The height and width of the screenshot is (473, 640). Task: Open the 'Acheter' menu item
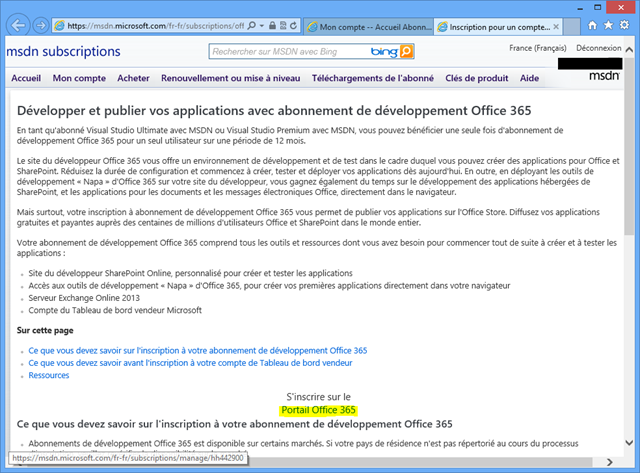[133, 78]
